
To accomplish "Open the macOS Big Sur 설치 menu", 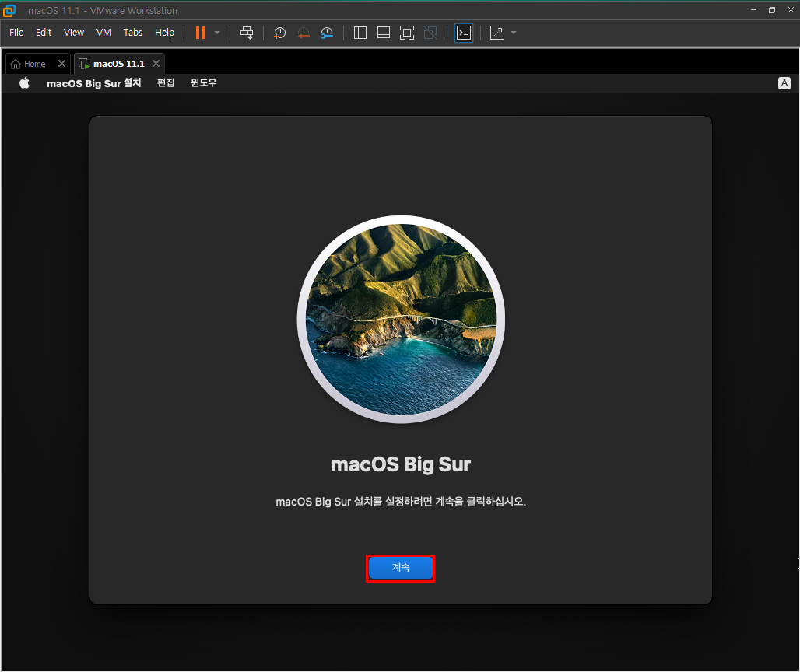I will pos(94,82).
